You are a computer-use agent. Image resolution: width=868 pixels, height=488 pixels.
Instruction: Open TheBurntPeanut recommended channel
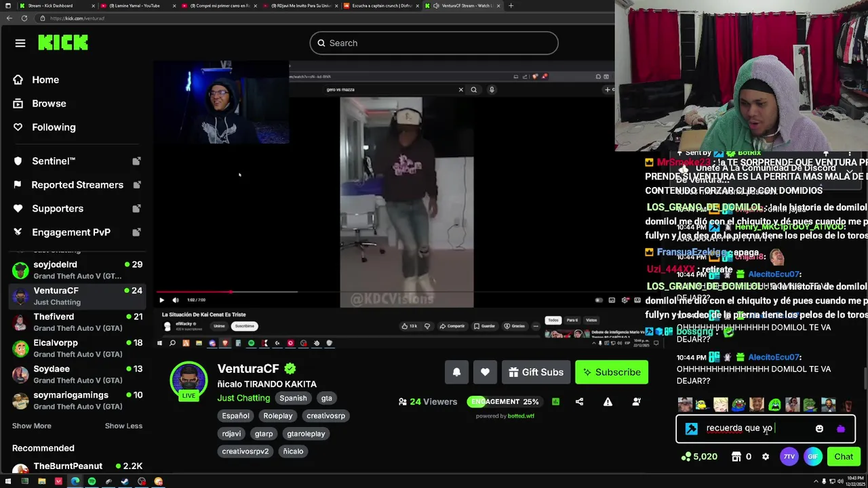77,468
